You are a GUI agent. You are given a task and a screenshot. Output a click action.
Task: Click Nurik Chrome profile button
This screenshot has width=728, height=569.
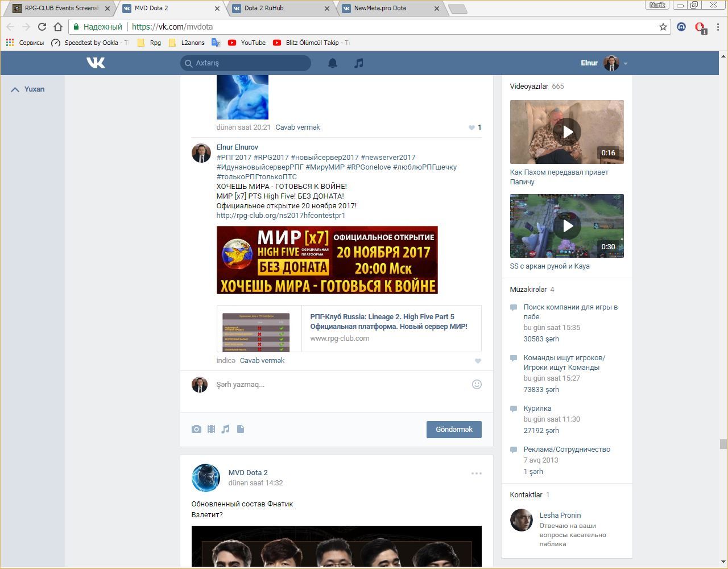pyautogui.click(x=657, y=5)
